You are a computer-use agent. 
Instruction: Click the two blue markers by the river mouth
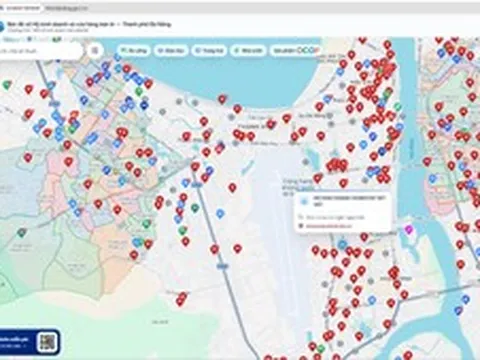tap(462, 305)
